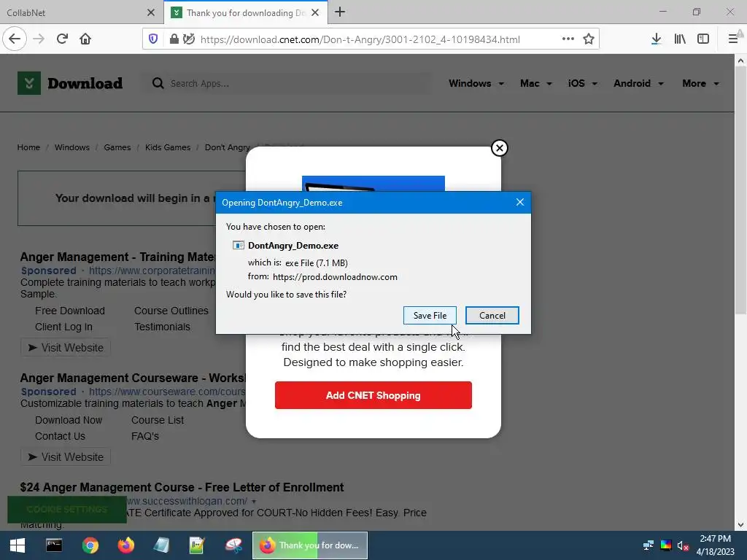Open Free Download ad link

pyautogui.click(x=70, y=311)
